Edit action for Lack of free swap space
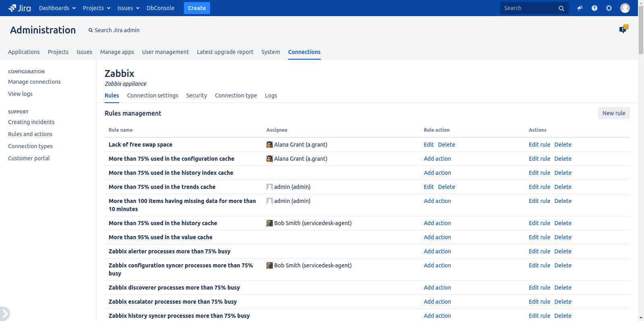Screen dimensions: 644x321 tap(429, 145)
